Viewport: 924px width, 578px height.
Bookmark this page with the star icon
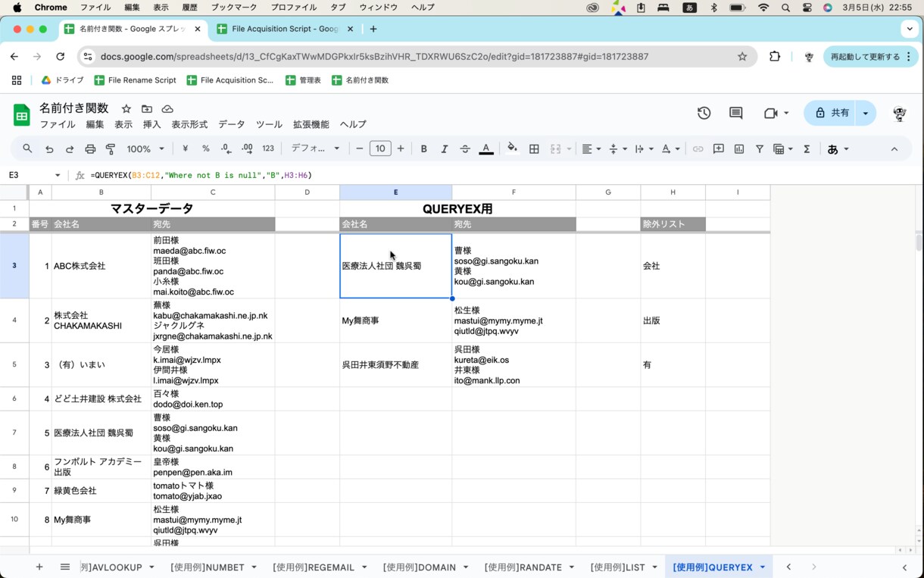point(742,56)
